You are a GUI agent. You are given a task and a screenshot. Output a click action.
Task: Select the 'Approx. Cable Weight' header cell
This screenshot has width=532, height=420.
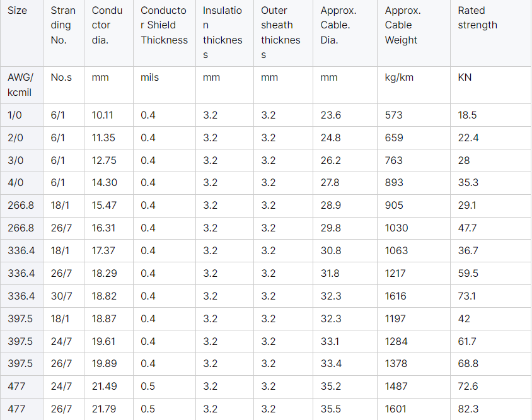(403, 25)
